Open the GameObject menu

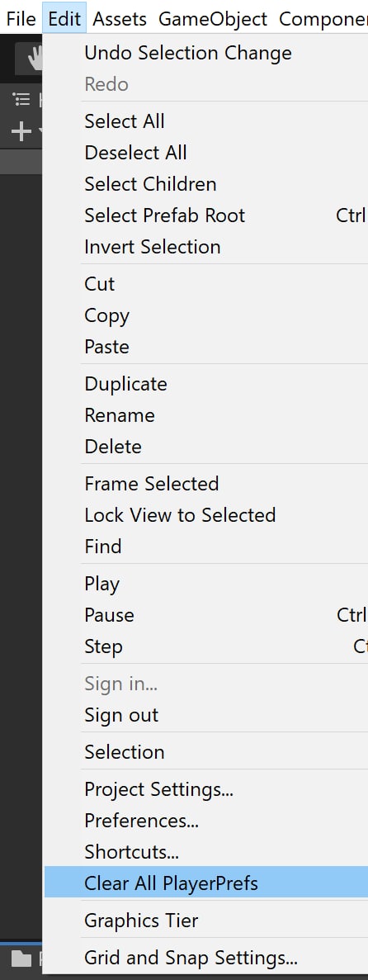click(x=212, y=19)
